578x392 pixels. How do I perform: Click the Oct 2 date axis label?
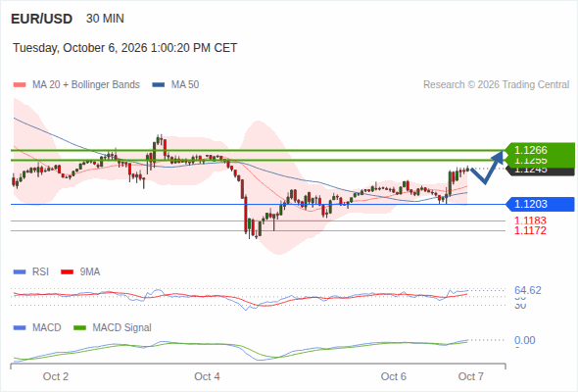tap(56, 376)
